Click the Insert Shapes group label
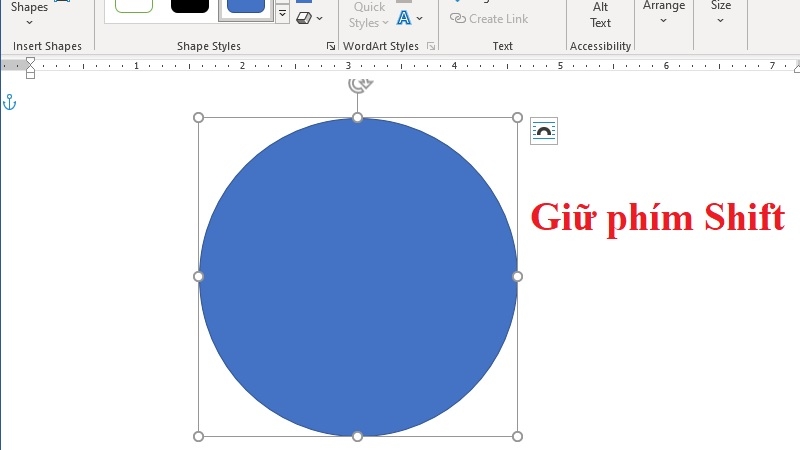 tap(47, 46)
